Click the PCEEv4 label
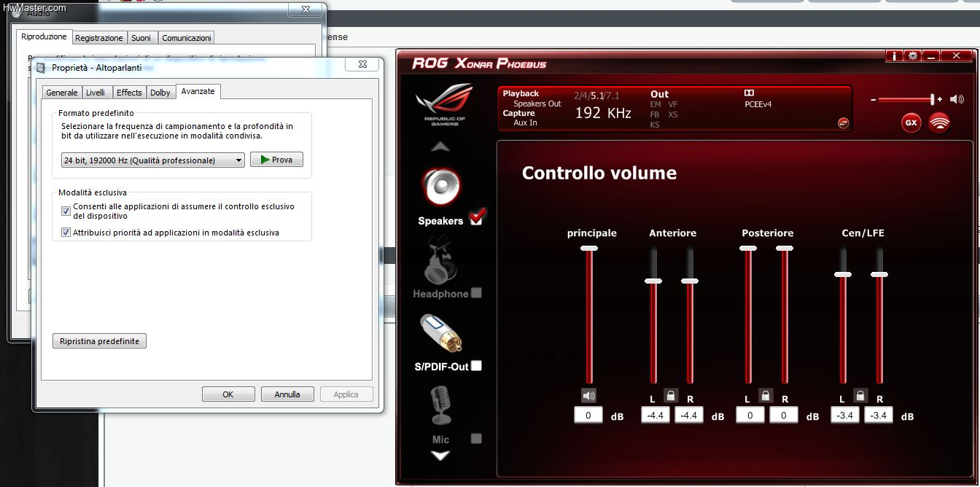 (x=758, y=104)
